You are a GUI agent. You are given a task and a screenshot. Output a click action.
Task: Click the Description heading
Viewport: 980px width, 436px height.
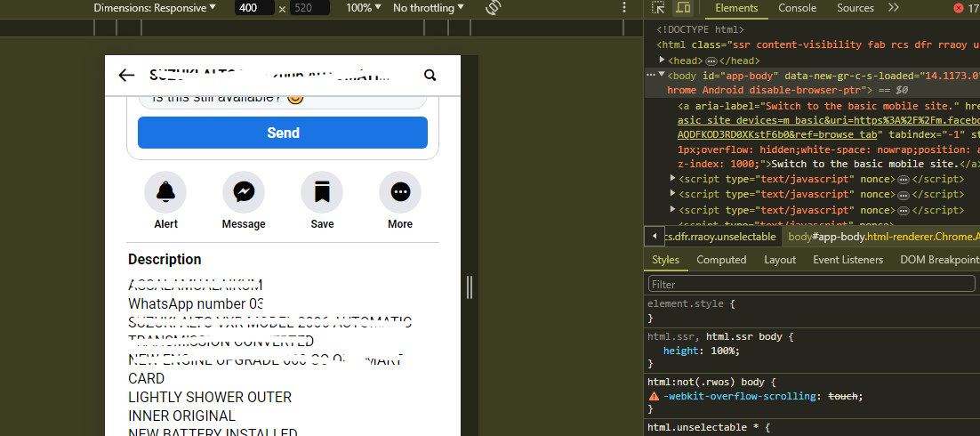pyautogui.click(x=165, y=260)
